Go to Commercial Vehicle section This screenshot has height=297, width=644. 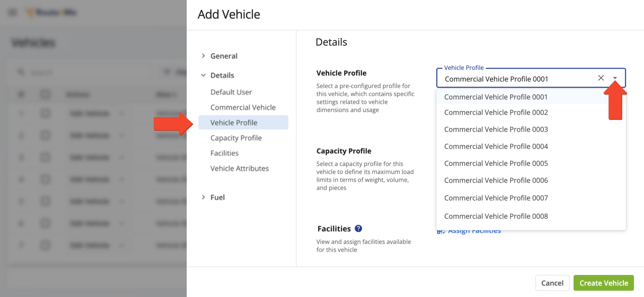coord(243,108)
